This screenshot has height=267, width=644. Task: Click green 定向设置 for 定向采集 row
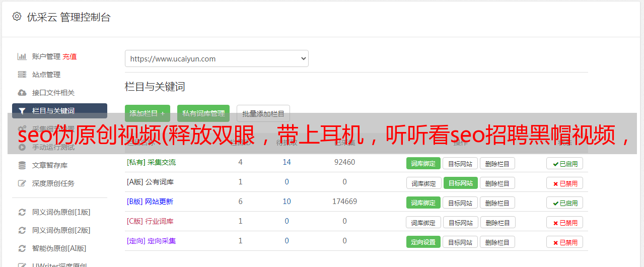click(x=423, y=242)
